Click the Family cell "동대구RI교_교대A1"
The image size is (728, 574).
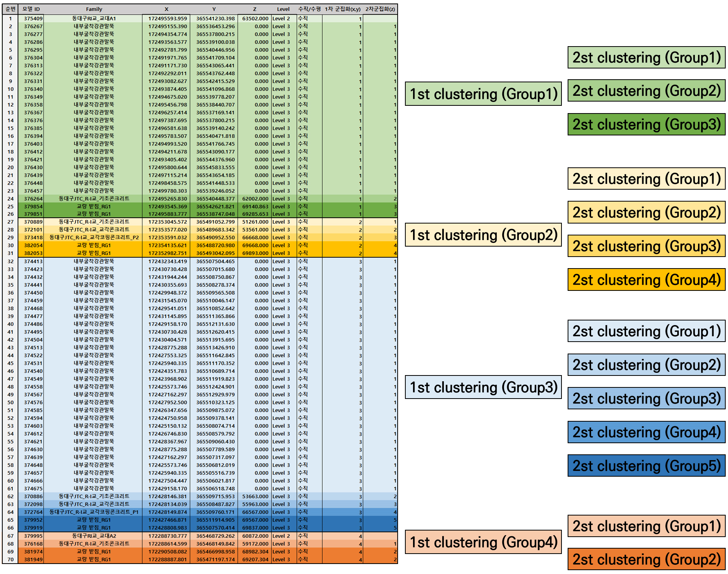[94, 18]
